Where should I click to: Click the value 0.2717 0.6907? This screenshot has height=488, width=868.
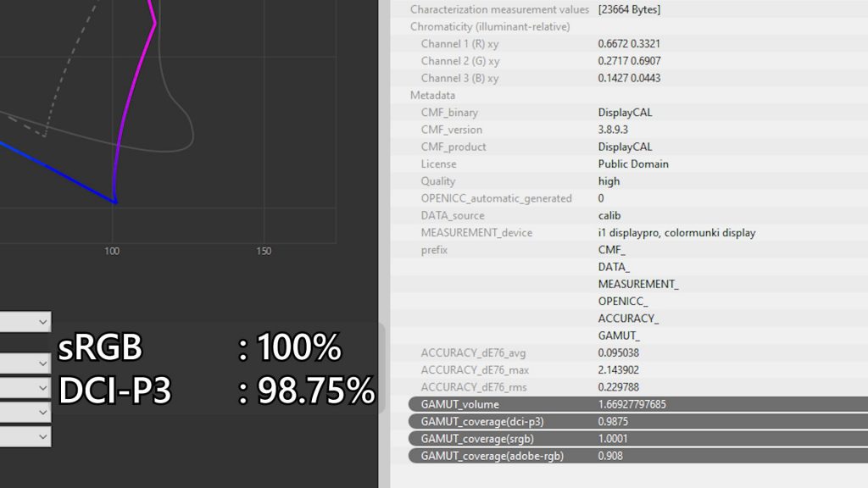(629, 61)
